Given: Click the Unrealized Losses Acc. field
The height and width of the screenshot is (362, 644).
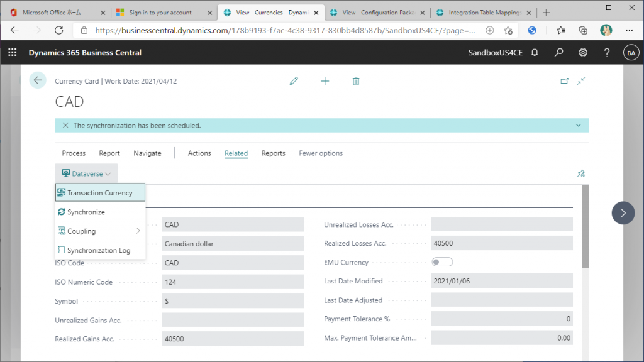Looking at the screenshot, I should coord(502,224).
